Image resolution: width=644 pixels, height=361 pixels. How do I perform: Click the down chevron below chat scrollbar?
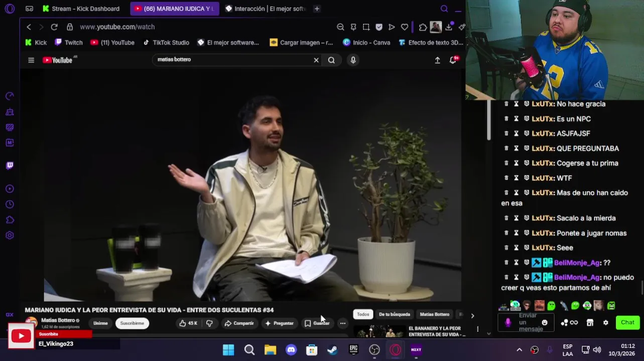(x=489, y=333)
